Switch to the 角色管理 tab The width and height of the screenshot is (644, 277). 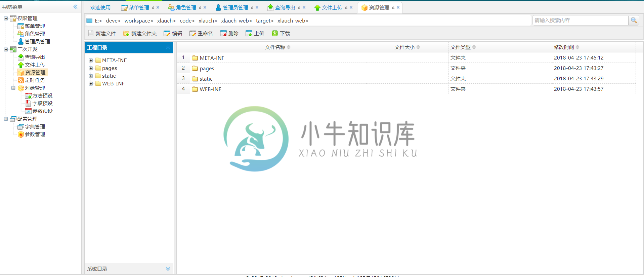click(186, 7)
